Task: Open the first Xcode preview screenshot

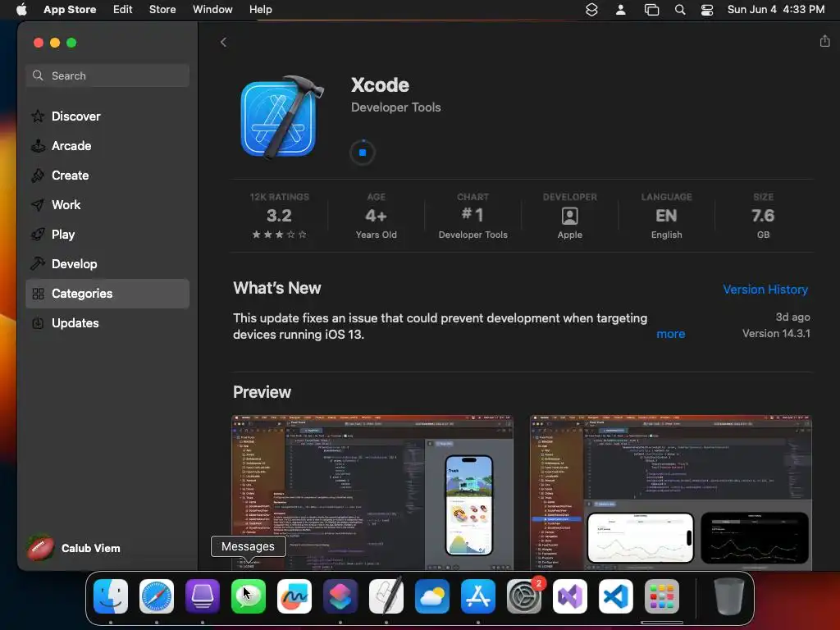Action: pos(372,492)
